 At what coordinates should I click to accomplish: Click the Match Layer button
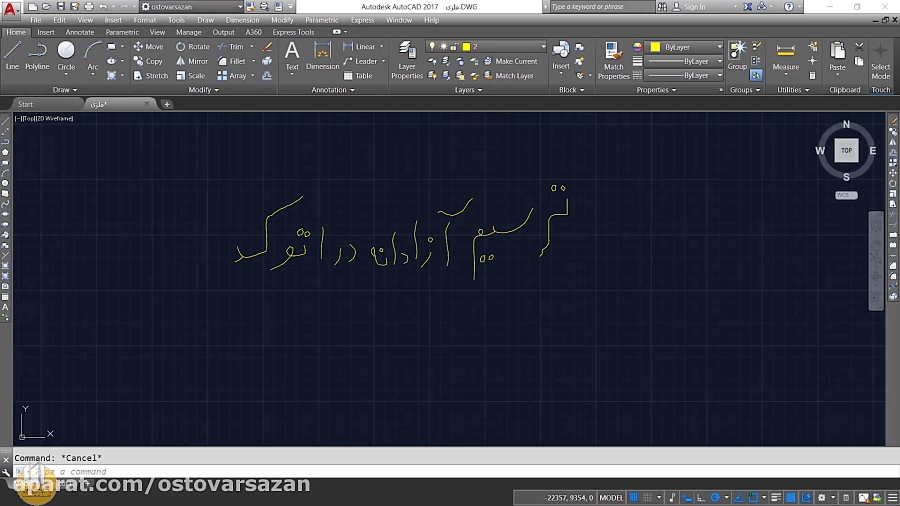tap(509, 75)
